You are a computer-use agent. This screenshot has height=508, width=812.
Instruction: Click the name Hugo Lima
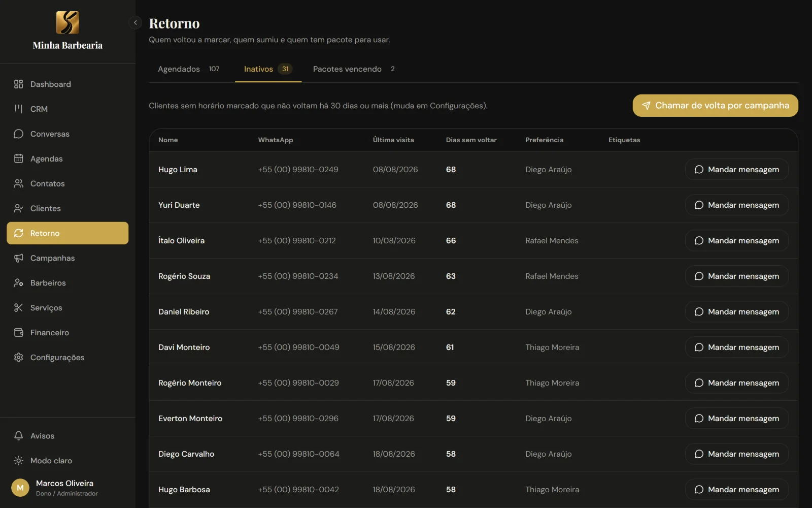[x=178, y=170]
